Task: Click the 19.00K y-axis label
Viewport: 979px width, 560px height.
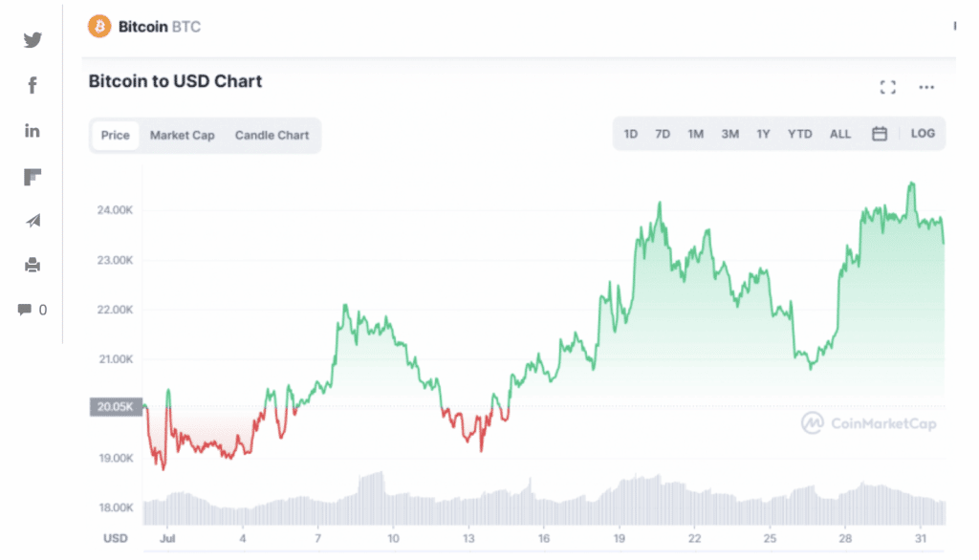Action: pyautogui.click(x=116, y=459)
